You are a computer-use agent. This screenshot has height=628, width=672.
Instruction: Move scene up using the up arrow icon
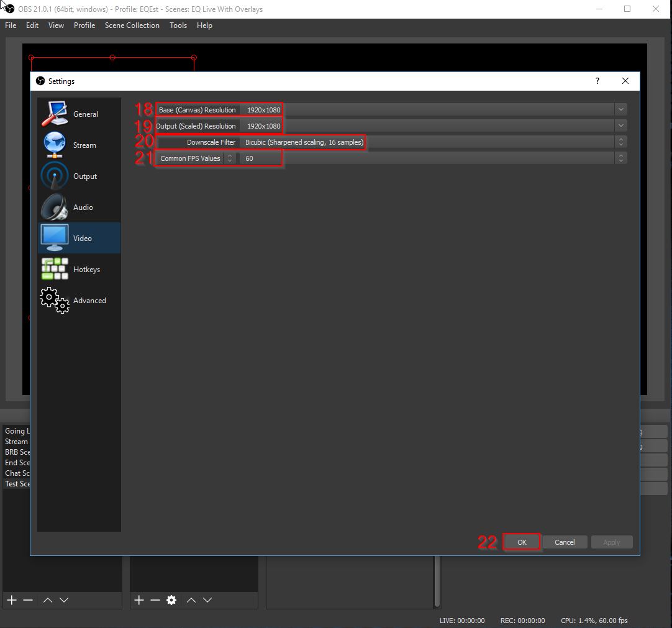(x=48, y=600)
